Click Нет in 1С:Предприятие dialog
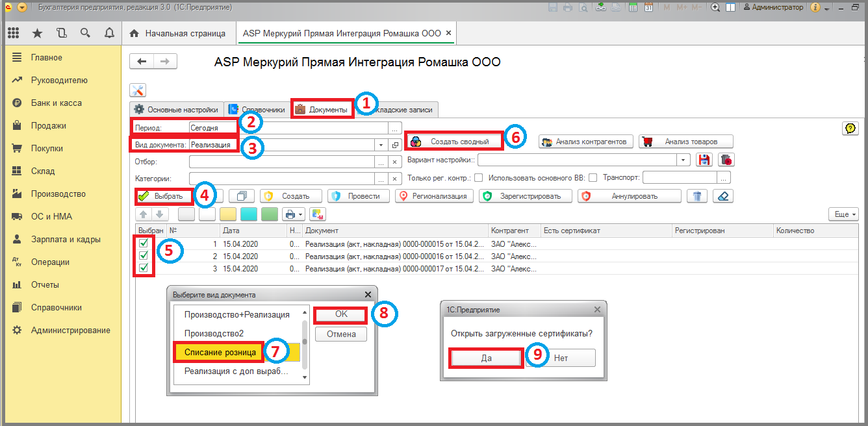The height and width of the screenshot is (426, 868). 561,358
